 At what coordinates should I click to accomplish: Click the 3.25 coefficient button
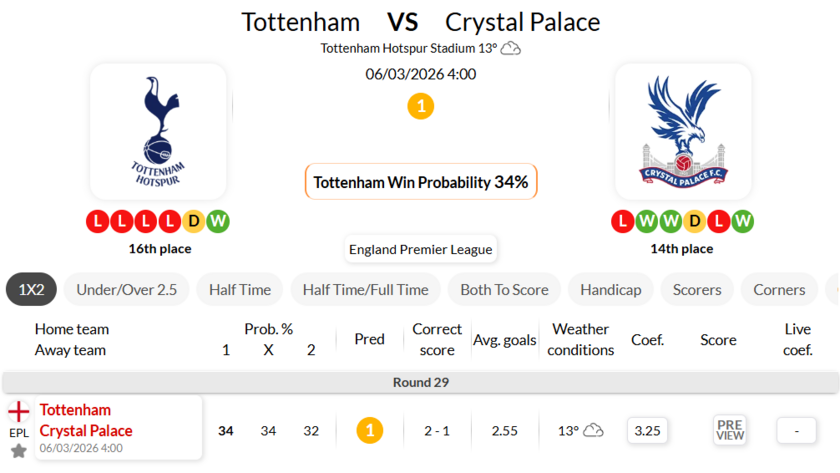tap(647, 430)
